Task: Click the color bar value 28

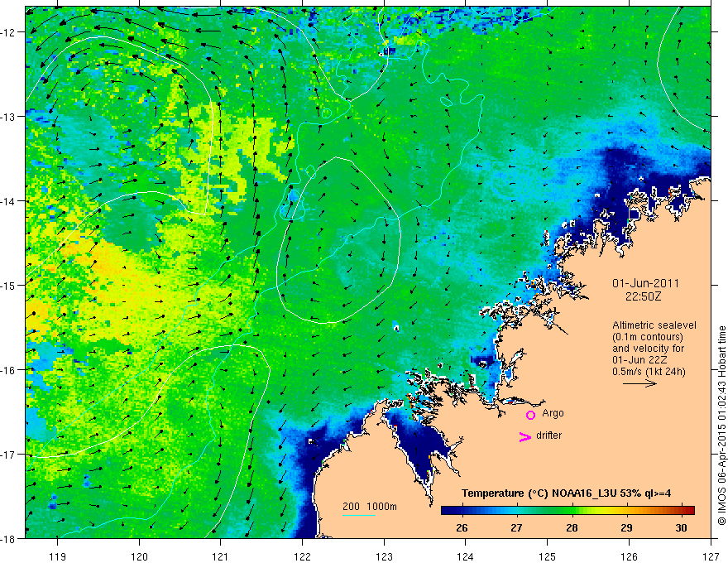Action: click(572, 527)
